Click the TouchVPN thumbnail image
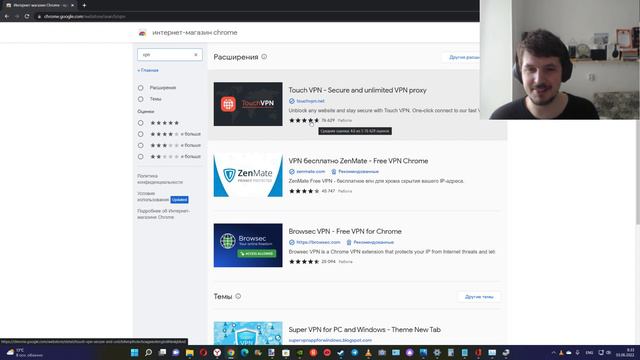The width and height of the screenshot is (640, 360). tap(248, 104)
